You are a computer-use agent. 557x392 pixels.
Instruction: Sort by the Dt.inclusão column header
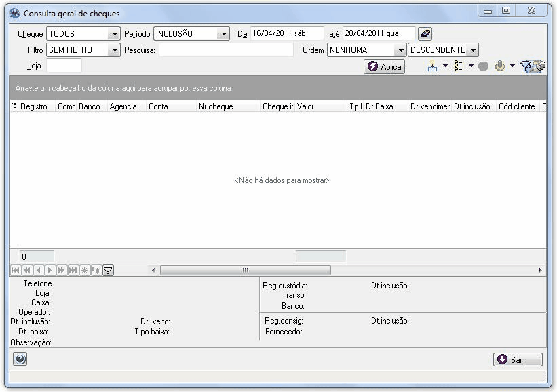click(474, 106)
